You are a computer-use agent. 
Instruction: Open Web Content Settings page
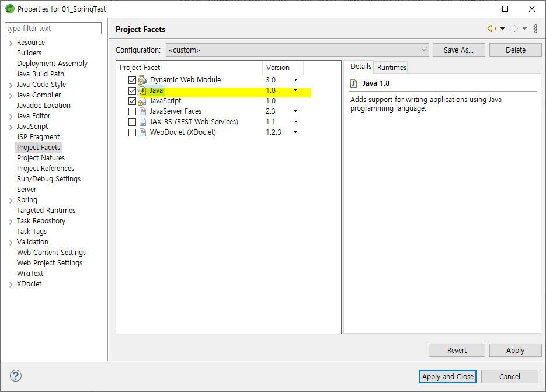pyautogui.click(x=51, y=253)
